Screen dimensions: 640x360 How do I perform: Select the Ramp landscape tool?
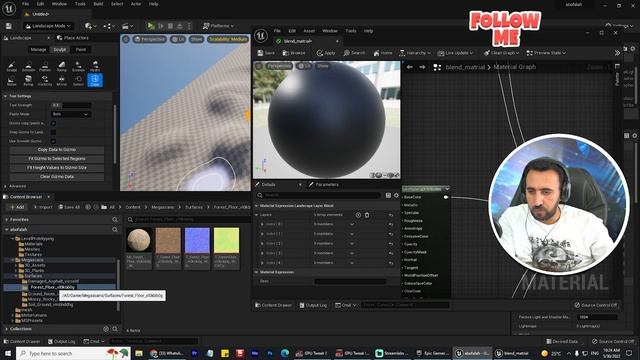coord(62,66)
